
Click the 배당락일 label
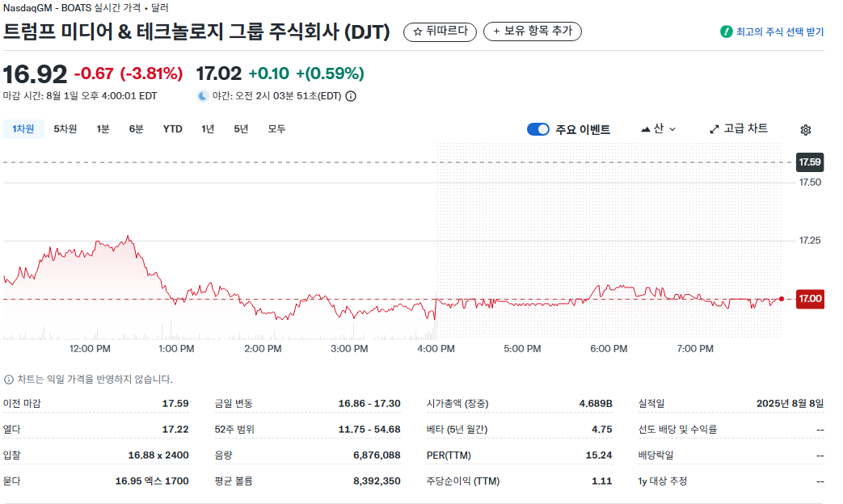coord(655,455)
